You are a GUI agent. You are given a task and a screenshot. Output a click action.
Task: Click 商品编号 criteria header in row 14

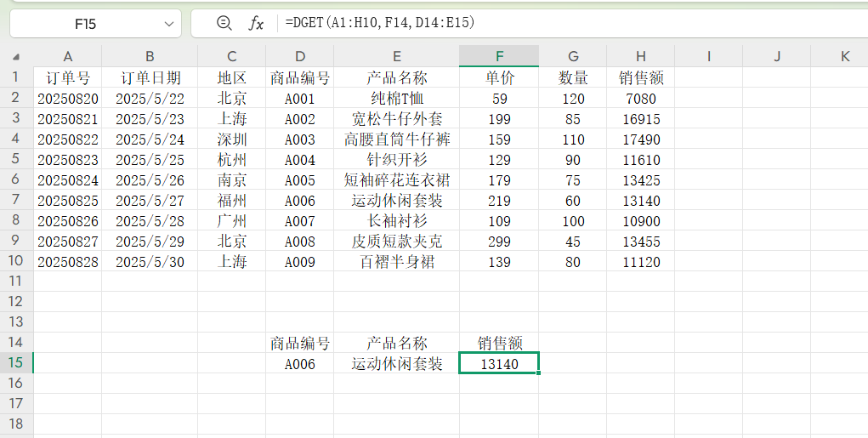(299, 344)
